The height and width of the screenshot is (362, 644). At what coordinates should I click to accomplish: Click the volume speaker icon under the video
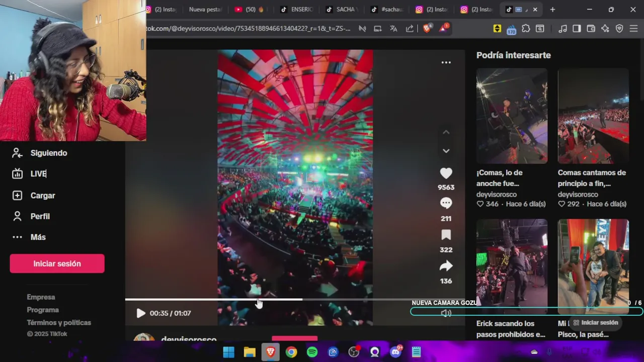coord(446,313)
